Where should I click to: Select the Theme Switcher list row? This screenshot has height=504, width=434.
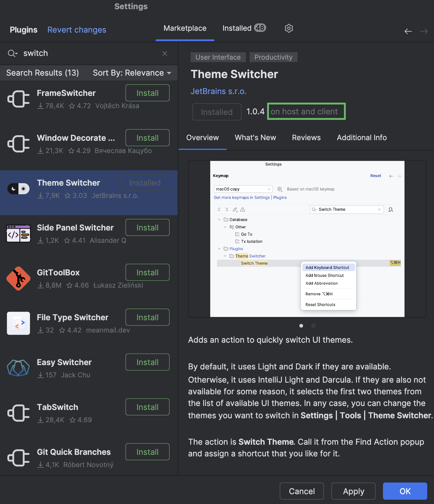click(89, 193)
